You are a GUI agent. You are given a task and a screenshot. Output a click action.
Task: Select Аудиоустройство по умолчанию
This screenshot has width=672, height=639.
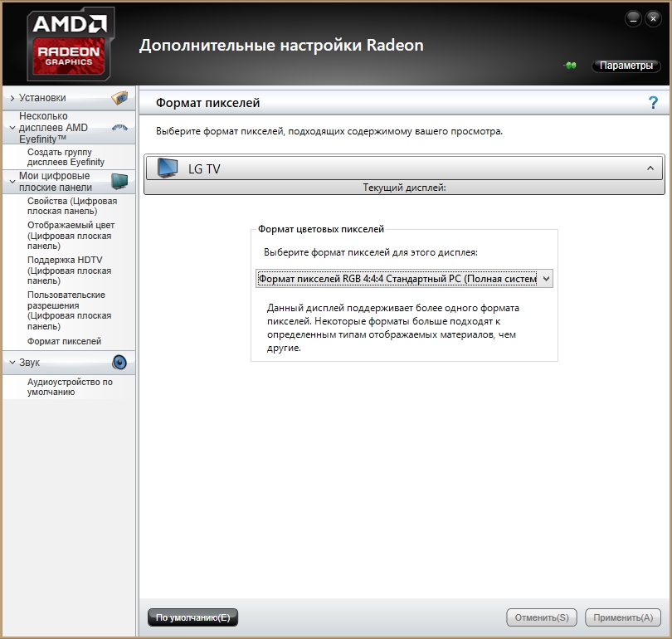(70, 387)
